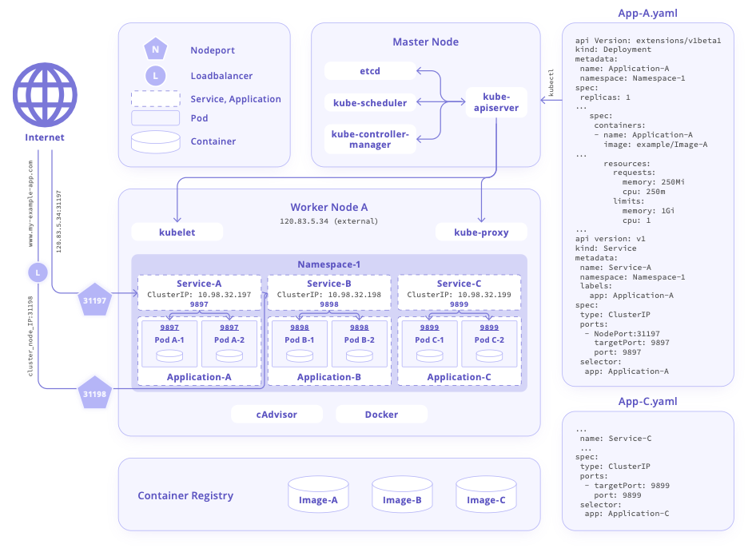Click the dashed Service, Application legend box
This screenshot has height=556, width=756.
pos(156,99)
